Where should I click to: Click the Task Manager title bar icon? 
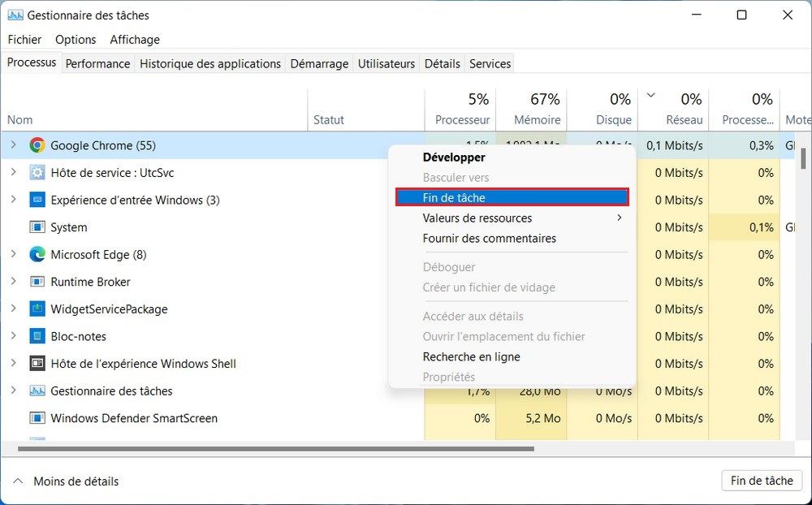[15, 15]
